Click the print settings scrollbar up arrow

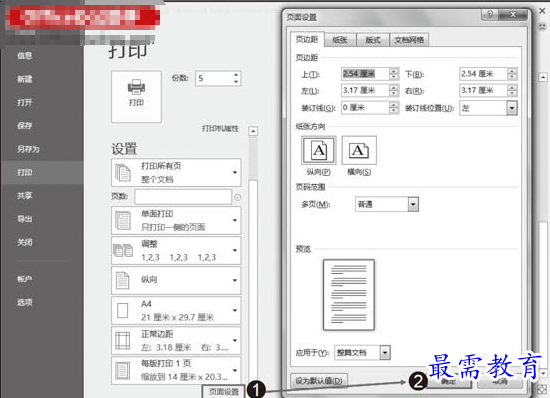coord(253,131)
